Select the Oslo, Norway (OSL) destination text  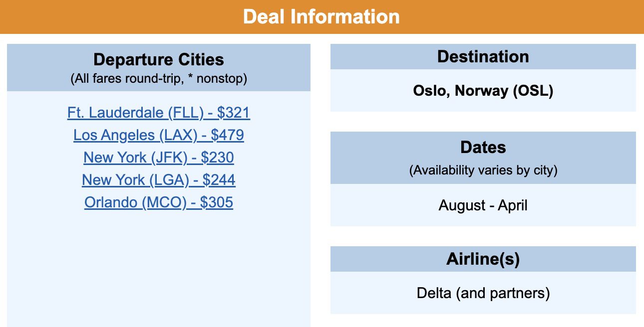coord(484,91)
